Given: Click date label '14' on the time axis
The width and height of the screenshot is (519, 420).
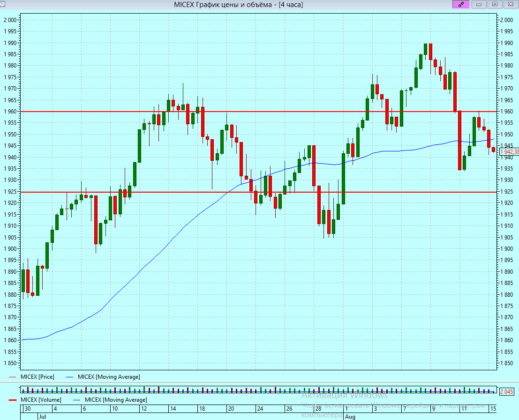Looking at the screenshot, I should pos(173,409).
